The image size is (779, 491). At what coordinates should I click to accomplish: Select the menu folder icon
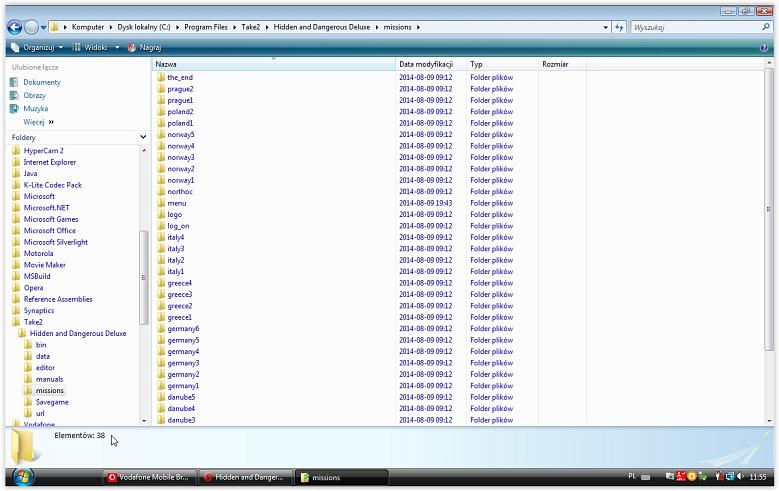(x=161, y=203)
